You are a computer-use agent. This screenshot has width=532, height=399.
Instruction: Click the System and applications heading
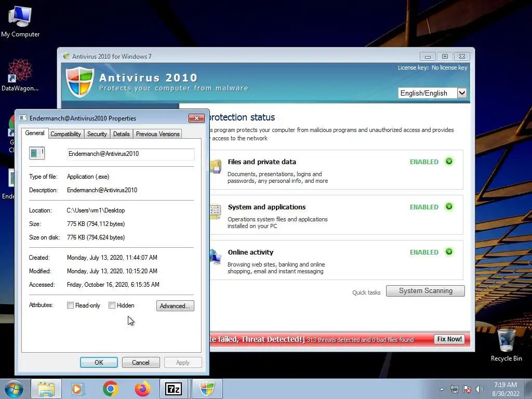[x=267, y=207]
